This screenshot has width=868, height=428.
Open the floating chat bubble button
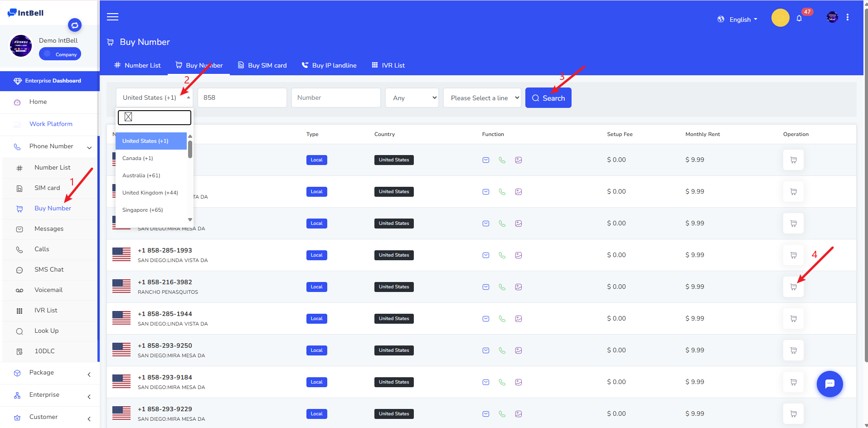click(x=829, y=384)
